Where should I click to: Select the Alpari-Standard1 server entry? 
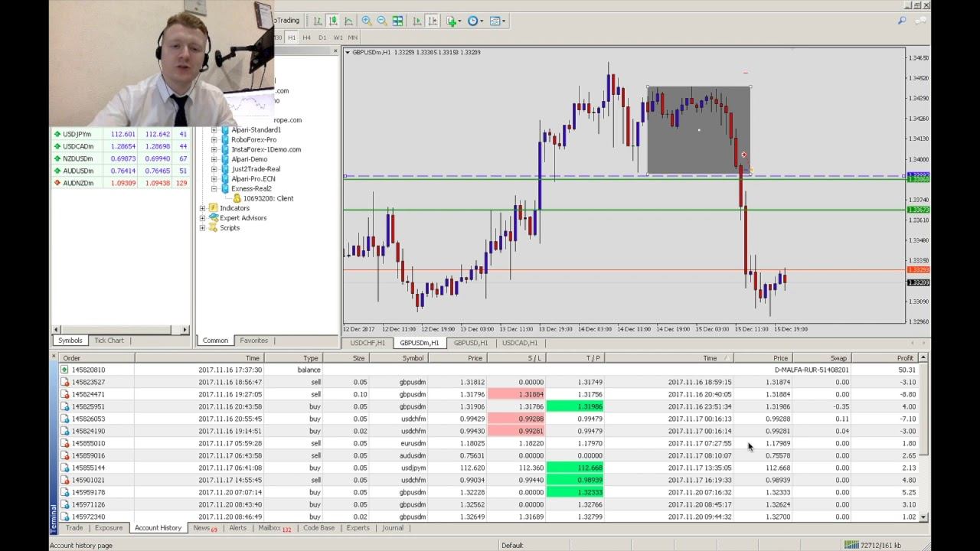pyautogui.click(x=256, y=130)
